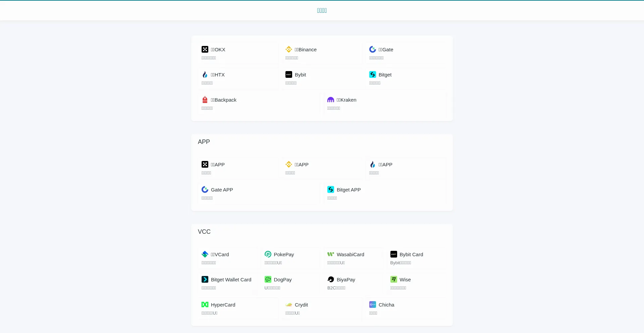Open the Wise link text

tap(405, 280)
